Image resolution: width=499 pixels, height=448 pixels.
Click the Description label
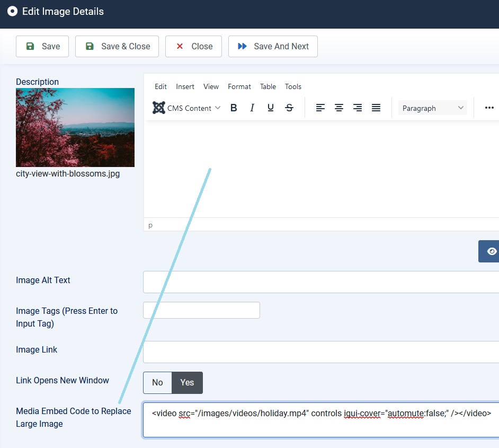pyautogui.click(x=37, y=82)
